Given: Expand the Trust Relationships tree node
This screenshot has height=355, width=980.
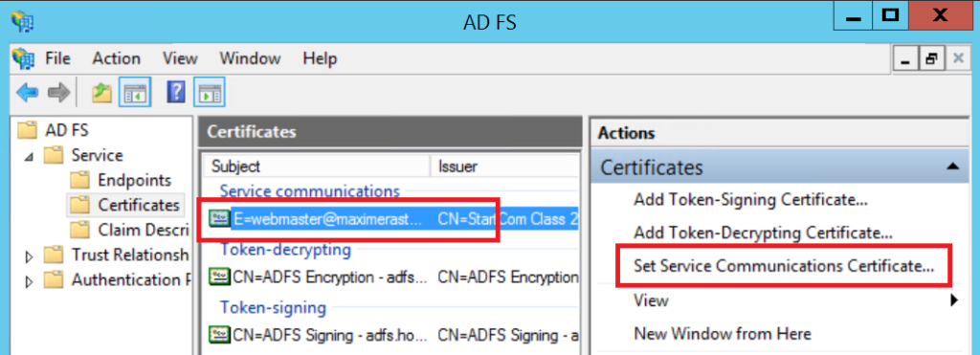Looking at the screenshot, I should [x=28, y=256].
